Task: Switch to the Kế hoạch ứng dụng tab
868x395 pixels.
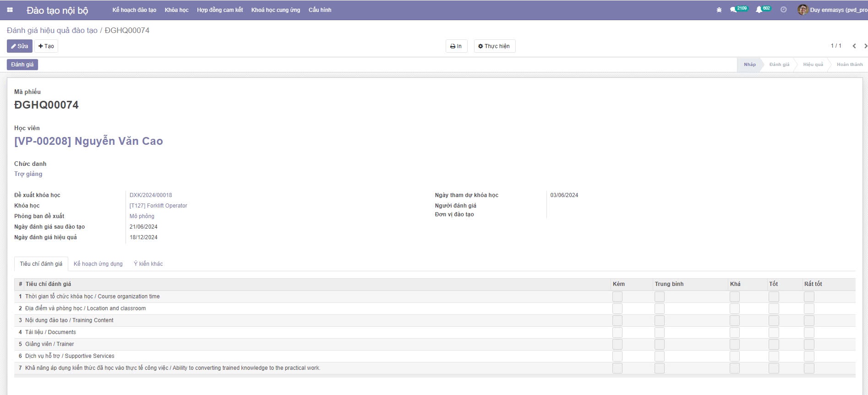Action: click(x=98, y=263)
